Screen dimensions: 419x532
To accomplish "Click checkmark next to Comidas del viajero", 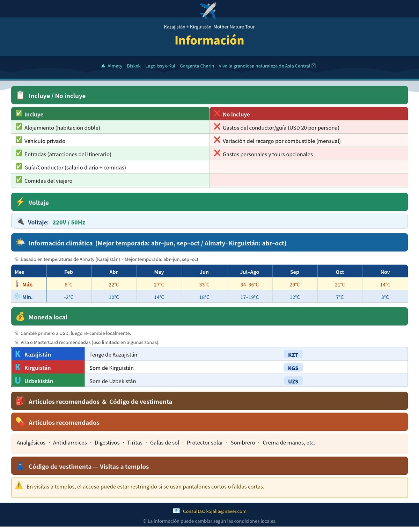I will [x=19, y=180].
